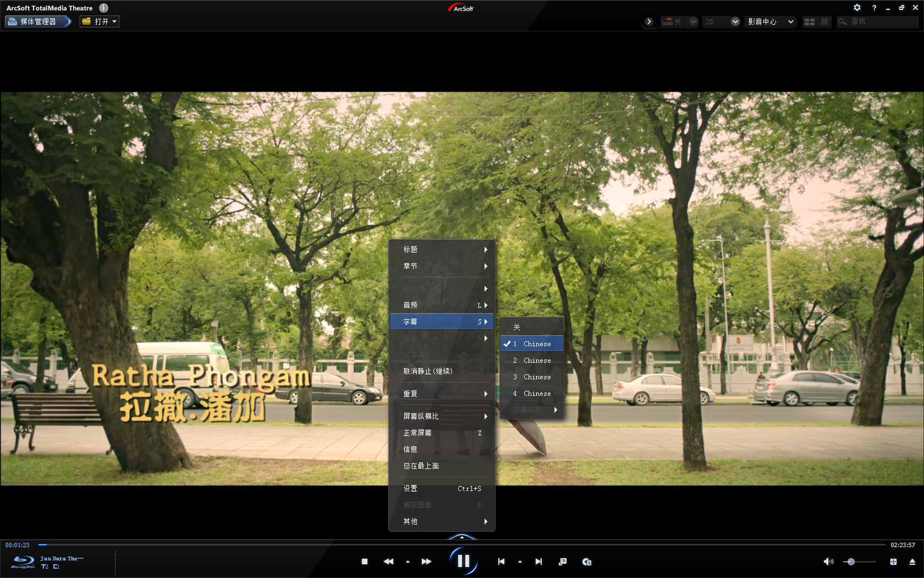Click the dimmed 字幕风格 entry in the submenu

coord(532,410)
